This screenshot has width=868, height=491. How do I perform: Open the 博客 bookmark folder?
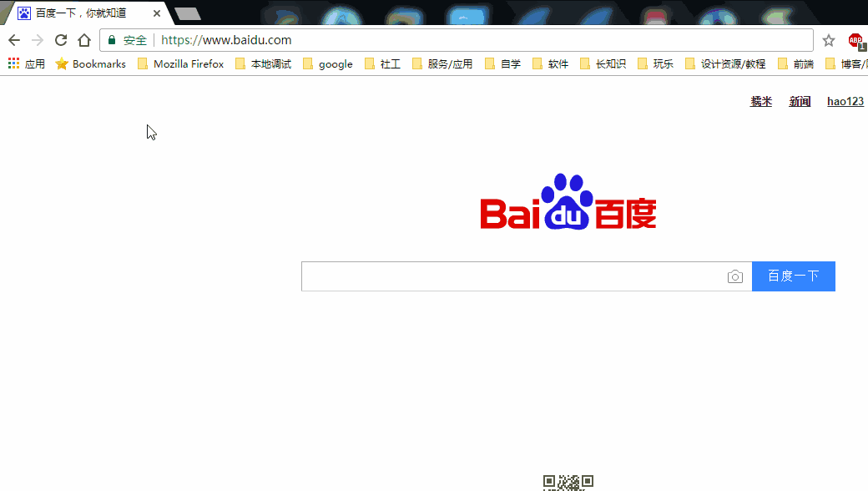pos(846,63)
